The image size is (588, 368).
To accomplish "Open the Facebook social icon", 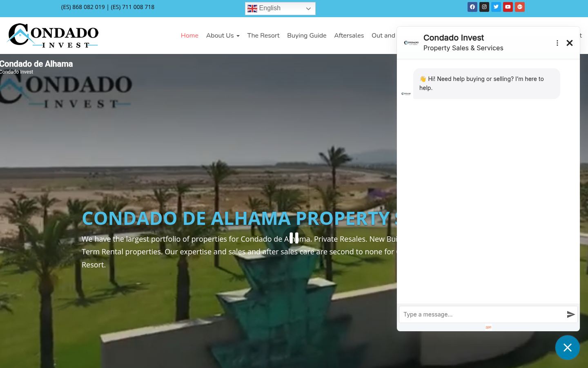I will pyautogui.click(x=472, y=7).
